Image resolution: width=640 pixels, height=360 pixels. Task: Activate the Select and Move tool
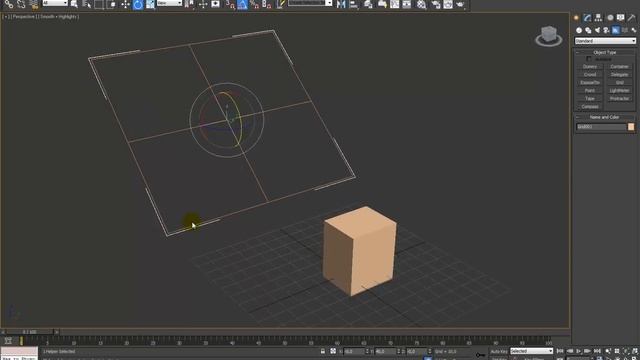pyautogui.click(x=125, y=4)
